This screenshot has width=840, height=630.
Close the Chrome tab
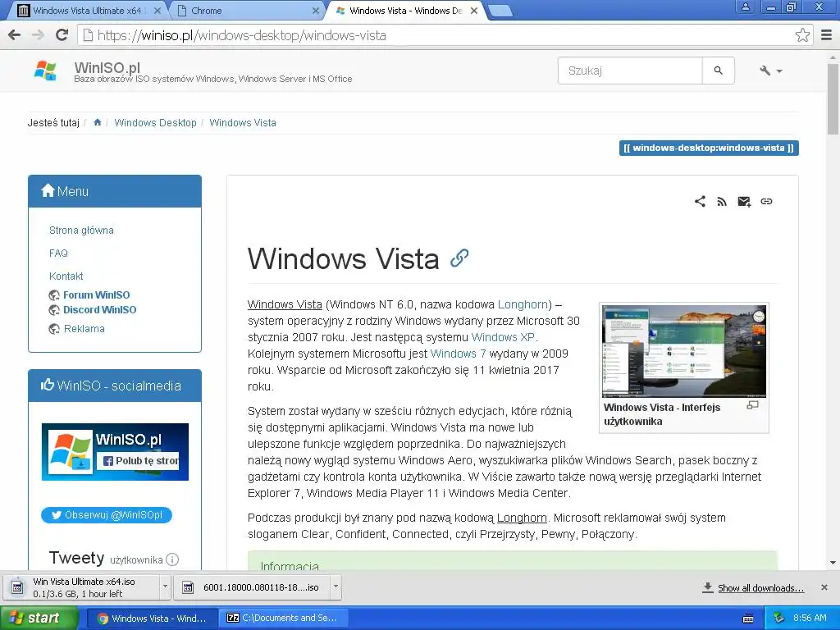316,10
